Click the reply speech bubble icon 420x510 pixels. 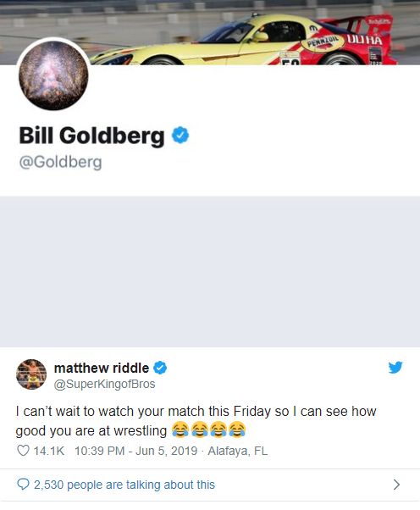tap(23, 484)
